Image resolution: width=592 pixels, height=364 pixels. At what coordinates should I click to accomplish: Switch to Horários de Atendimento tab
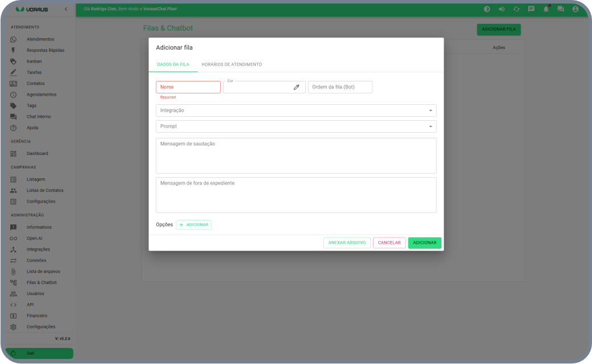[232, 64]
